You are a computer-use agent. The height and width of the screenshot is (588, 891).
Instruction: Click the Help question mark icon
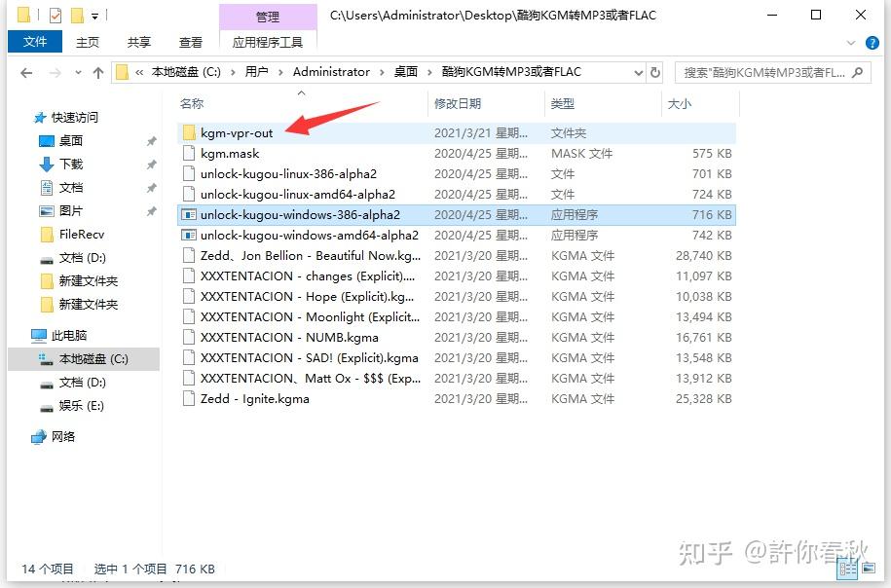click(x=873, y=43)
